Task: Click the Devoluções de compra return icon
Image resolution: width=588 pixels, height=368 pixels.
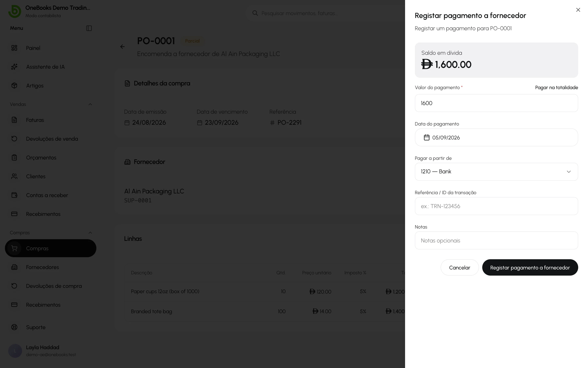Action: point(14,286)
